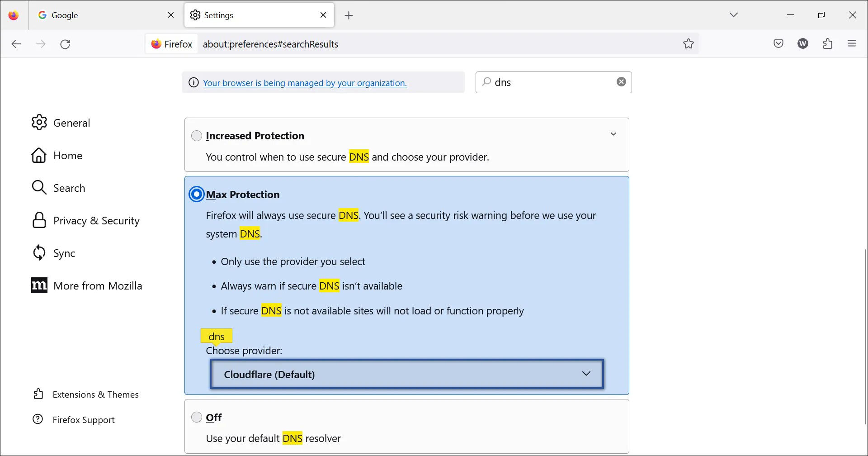Open the Sync settings section
The width and height of the screenshot is (868, 456).
click(x=64, y=253)
